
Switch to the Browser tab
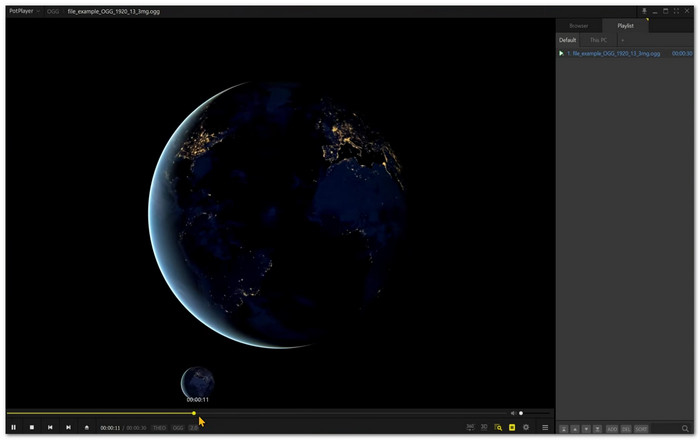(x=579, y=26)
